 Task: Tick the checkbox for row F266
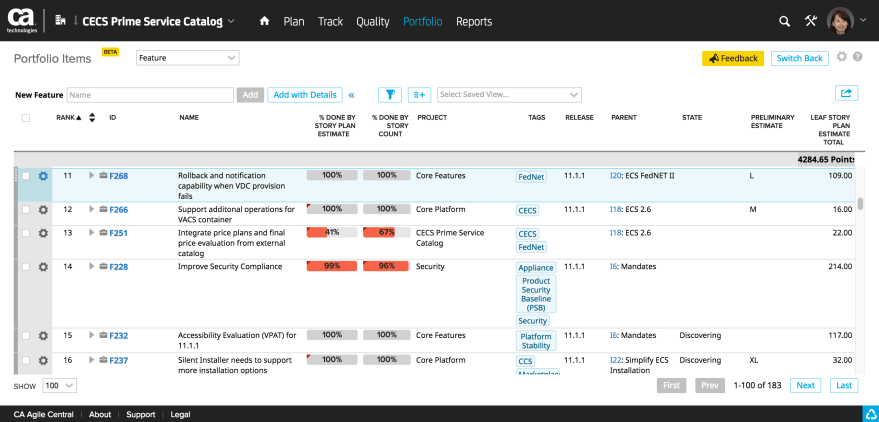point(26,210)
